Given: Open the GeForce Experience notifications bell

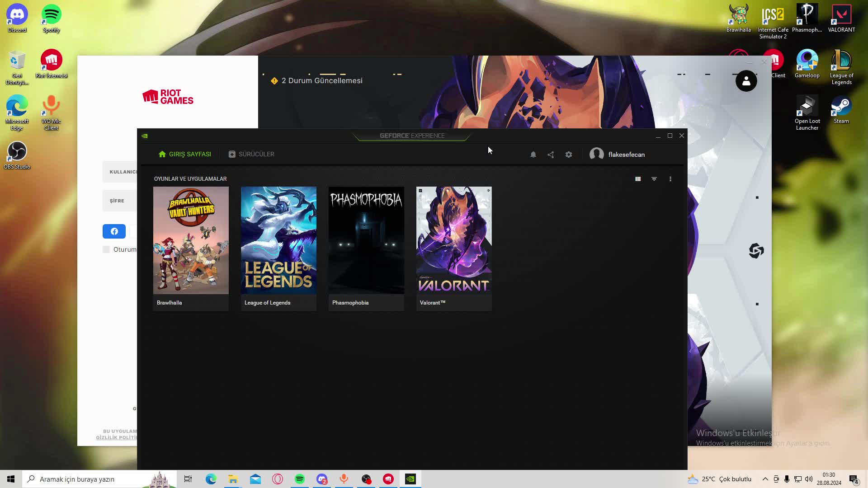Looking at the screenshot, I should click(533, 155).
